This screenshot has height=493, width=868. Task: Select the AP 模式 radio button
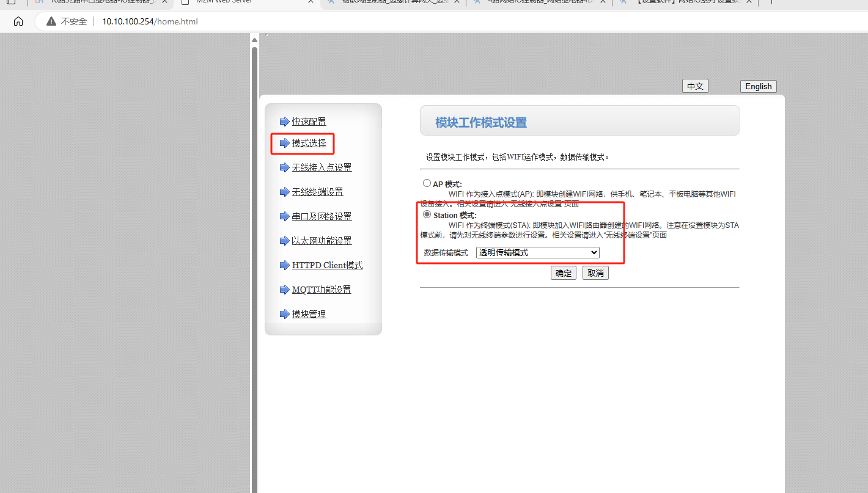(427, 183)
